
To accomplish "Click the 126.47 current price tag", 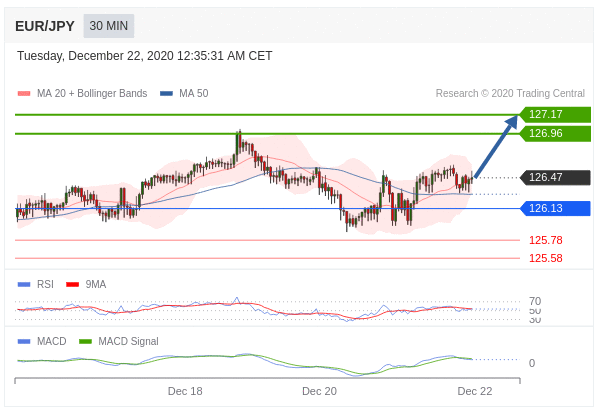I will tap(555, 178).
